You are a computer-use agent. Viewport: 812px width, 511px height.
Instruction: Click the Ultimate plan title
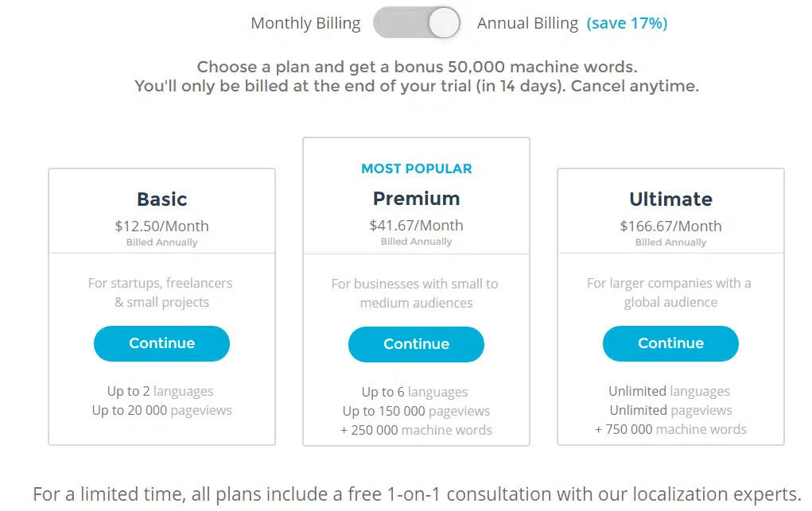pos(670,199)
